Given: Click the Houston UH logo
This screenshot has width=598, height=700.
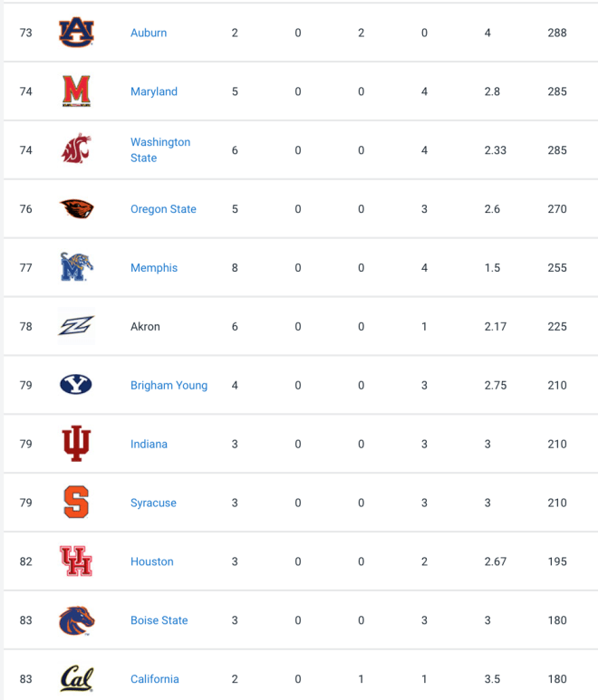Looking at the screenshot, I should (x=76, y=561).
